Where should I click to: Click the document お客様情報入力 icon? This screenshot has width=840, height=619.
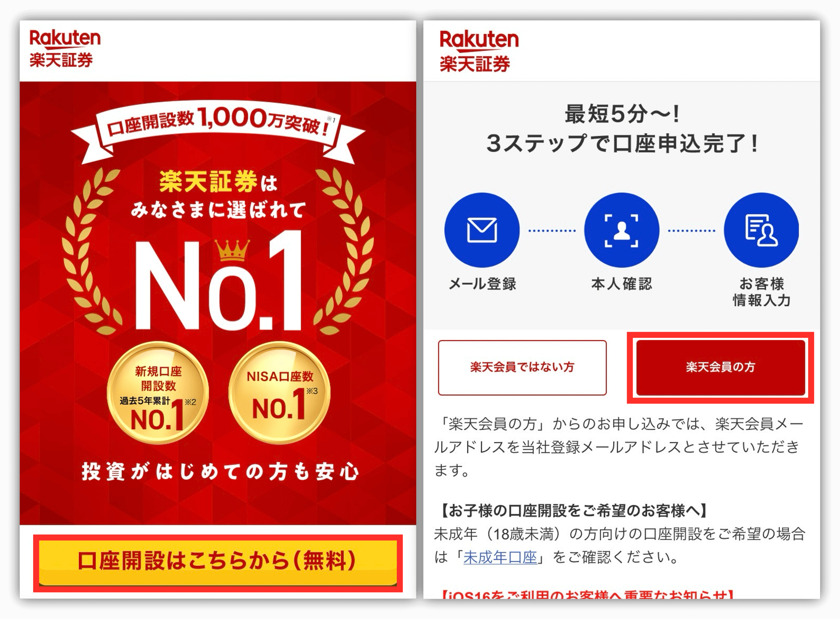tap(761, 230)
